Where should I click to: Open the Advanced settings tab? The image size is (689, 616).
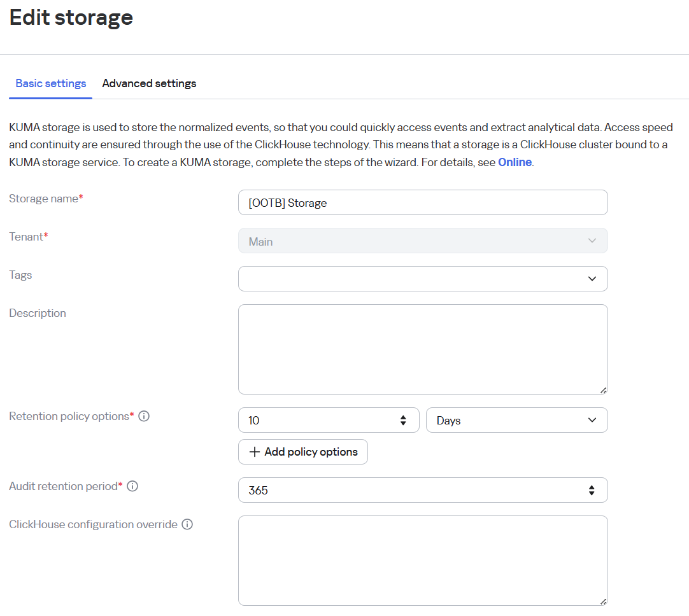(149, 83)
